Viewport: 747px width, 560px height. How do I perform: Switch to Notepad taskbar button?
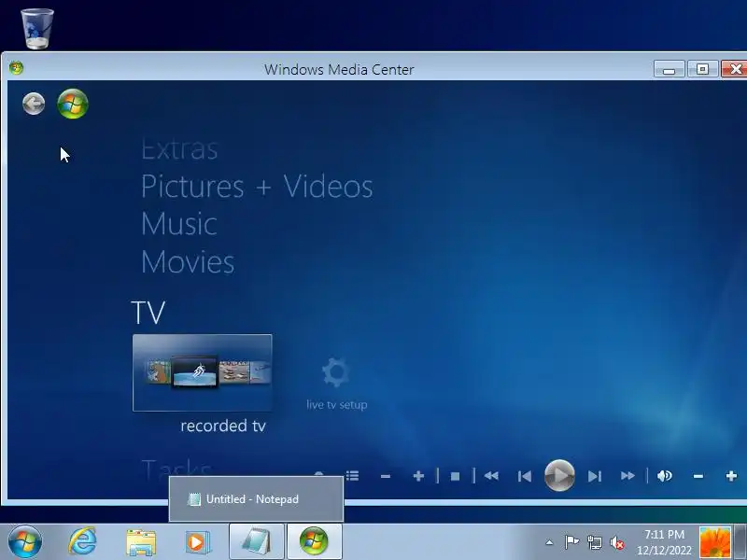pos(257,542)
